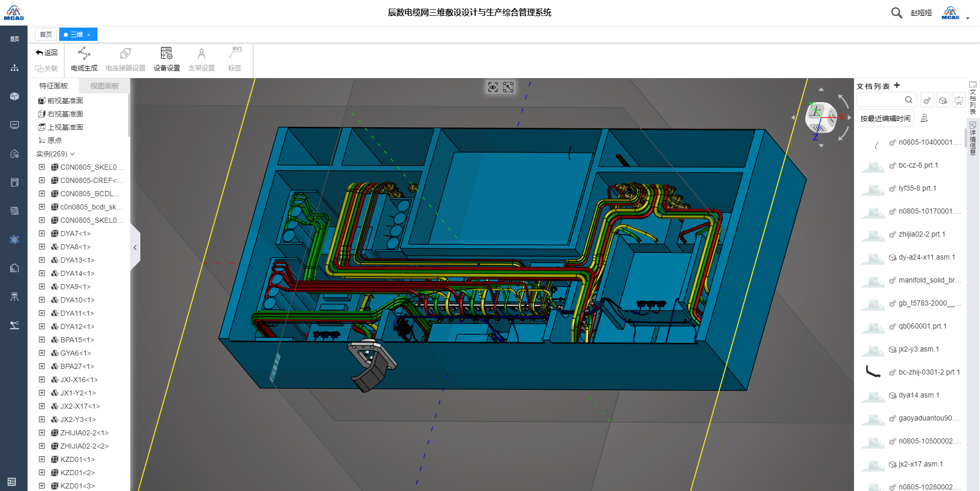Expand the CON0805-CREF tree node
The width and height of the screenshot is (980, 491).
[x=42, y=180]
